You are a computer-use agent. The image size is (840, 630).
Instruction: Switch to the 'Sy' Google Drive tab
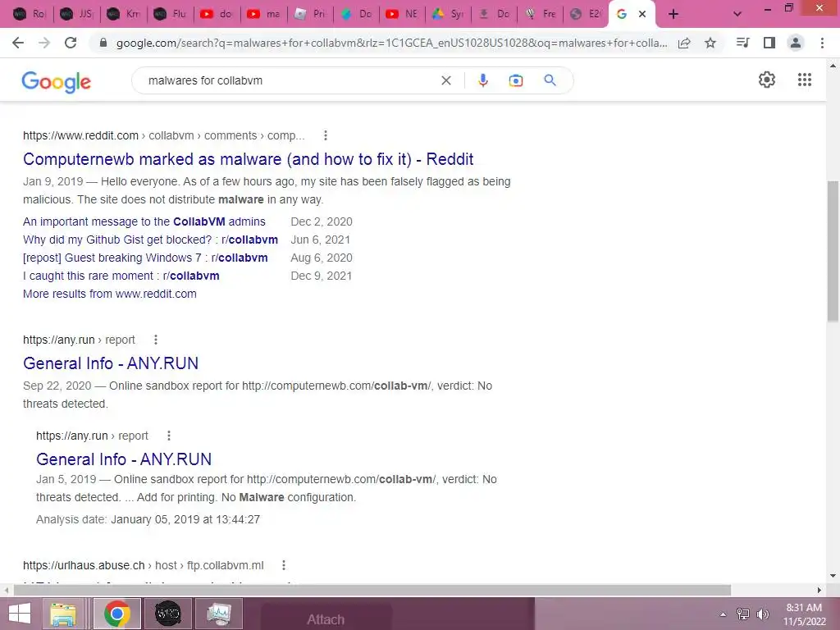(x=449, y=14)
